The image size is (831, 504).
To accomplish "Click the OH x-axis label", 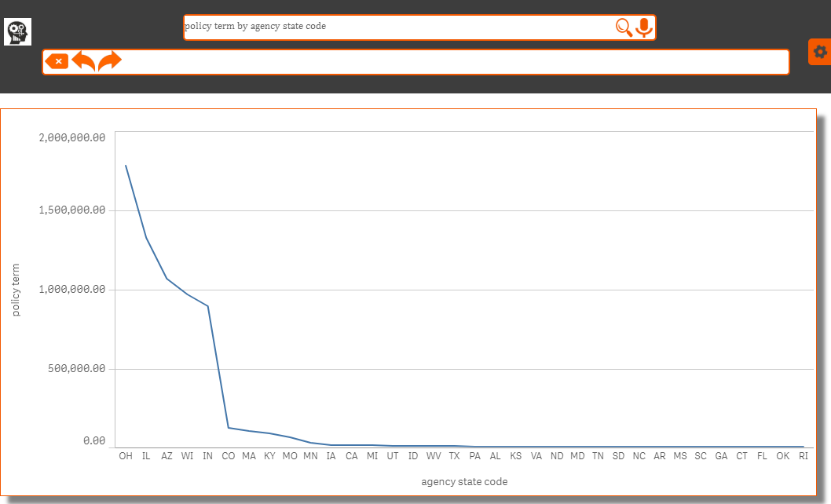I will [126, 456].
